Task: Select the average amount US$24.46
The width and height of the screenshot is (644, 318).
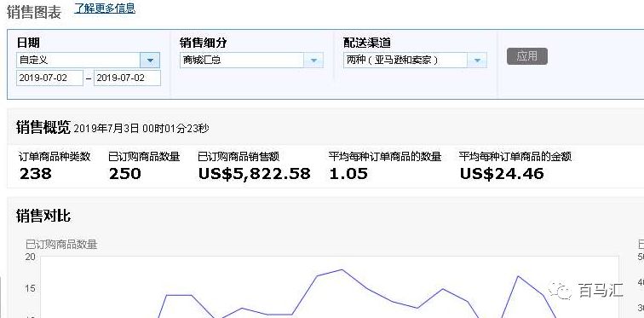Action: pyautogui.click(x=502, y=174)
